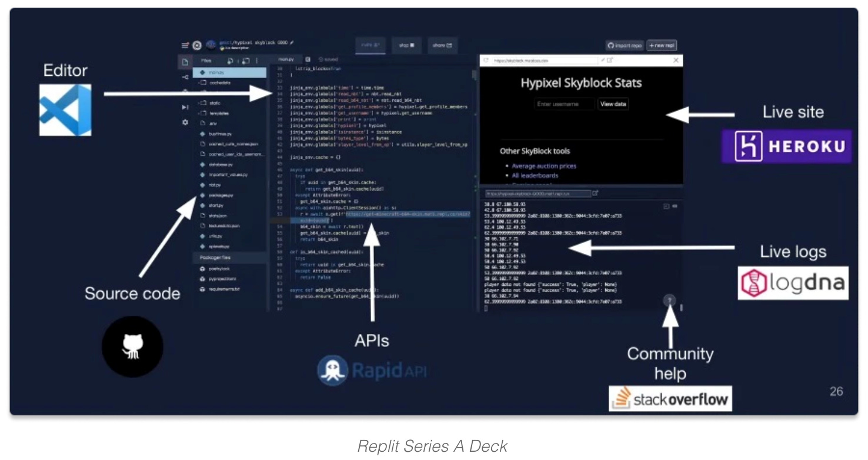Screen dimensions: 868x460
Task: Select the main.py editor tab
Action: [x=285, y=59]
